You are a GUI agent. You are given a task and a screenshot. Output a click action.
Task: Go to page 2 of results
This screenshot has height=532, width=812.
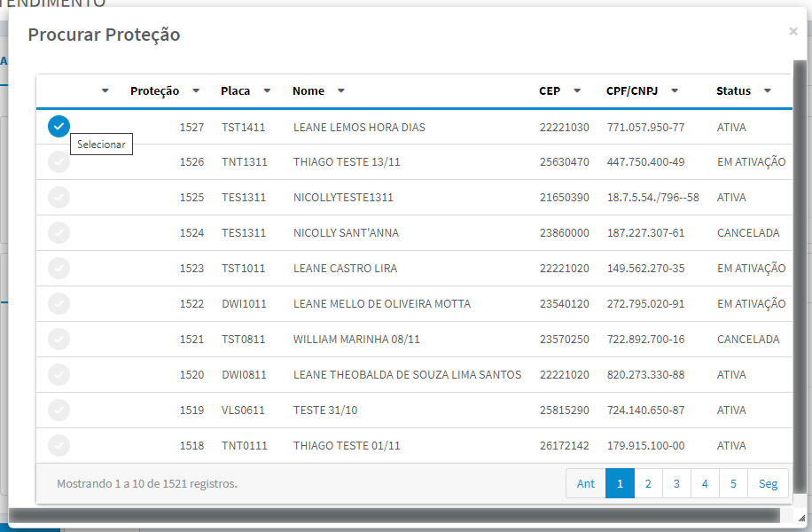pyautogui.click(x=648, y=483)
